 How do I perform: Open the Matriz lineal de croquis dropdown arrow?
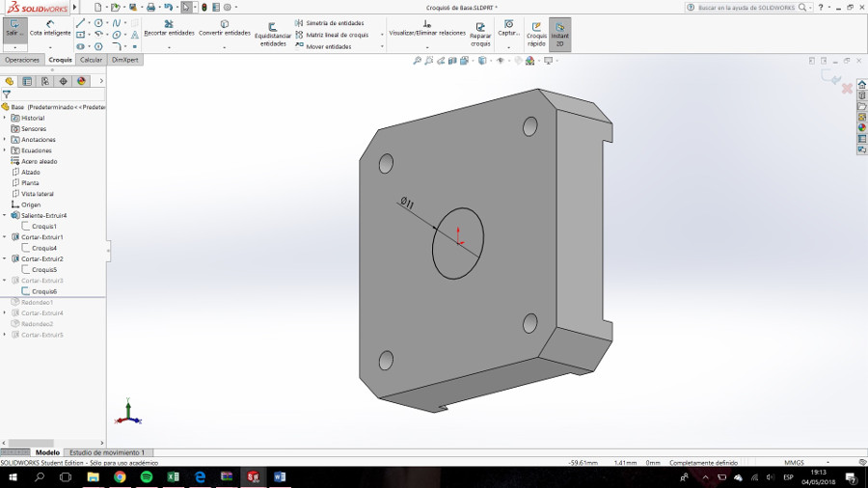click(382, 35)
